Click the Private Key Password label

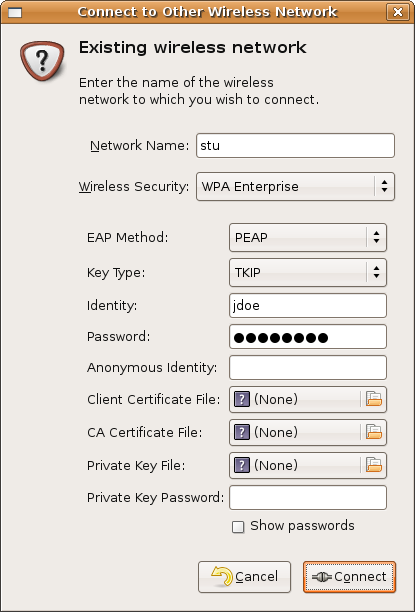[x=155, y=498]
